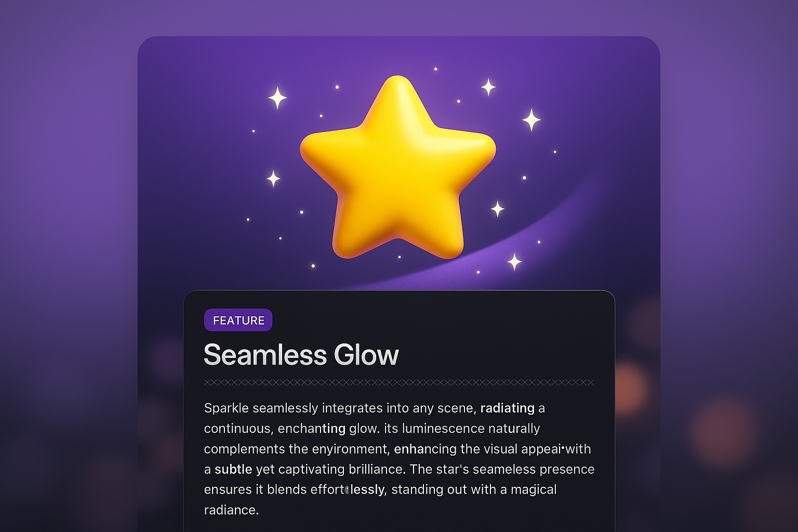Click the orange bokeh circle beside the text panel
The width and height of the screenshot is (798, 532).
pos(630,387)
